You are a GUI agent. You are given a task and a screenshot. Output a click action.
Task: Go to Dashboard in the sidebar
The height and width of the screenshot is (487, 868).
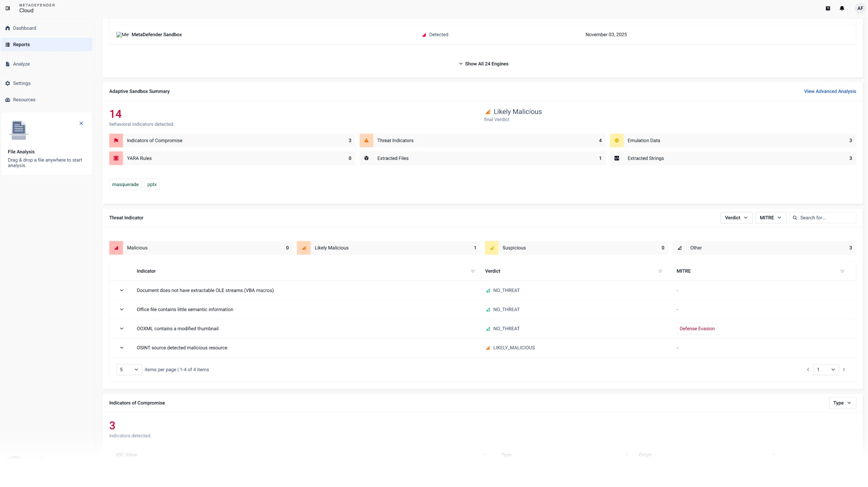click(x=24, y=28)
